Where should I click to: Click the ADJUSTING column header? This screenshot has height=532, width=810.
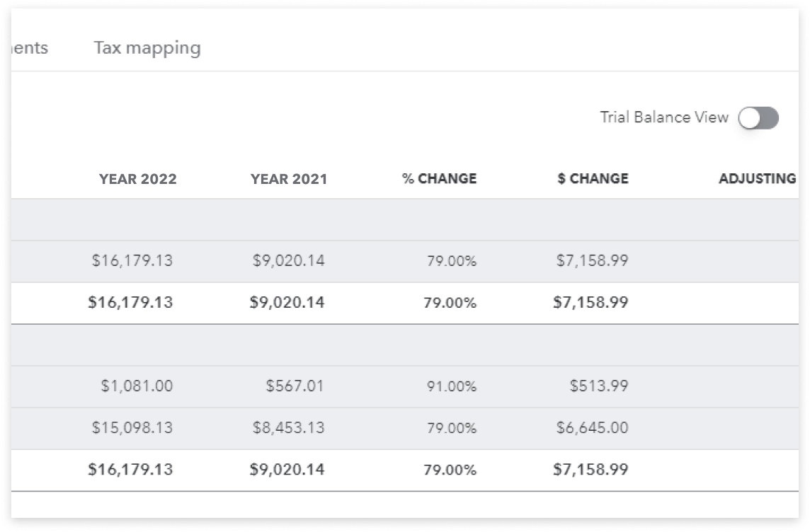(x=757, y=179)
